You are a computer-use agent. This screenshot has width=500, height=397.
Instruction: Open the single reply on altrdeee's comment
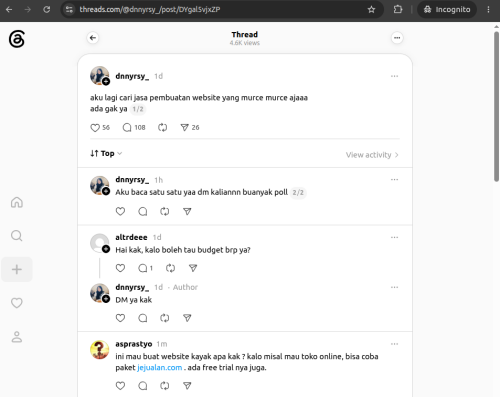tap(146, 268)
